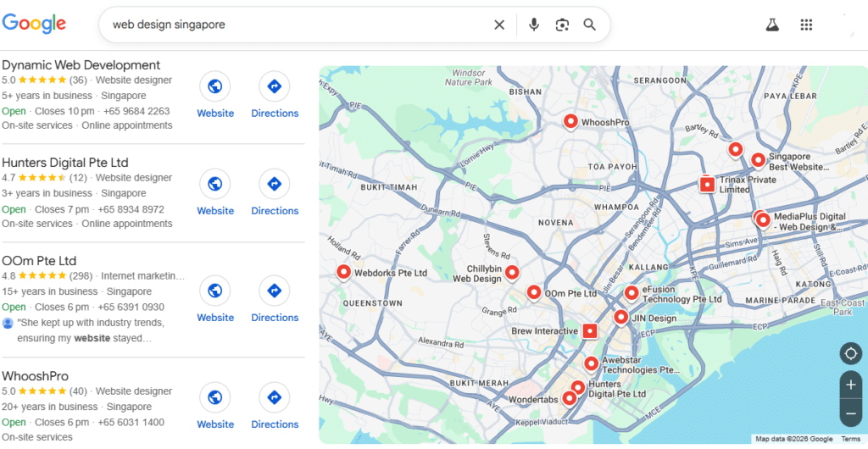
Task: Select the MediaPlus Digital map pin
Action: pyautogui.click(x=763, y=220)
